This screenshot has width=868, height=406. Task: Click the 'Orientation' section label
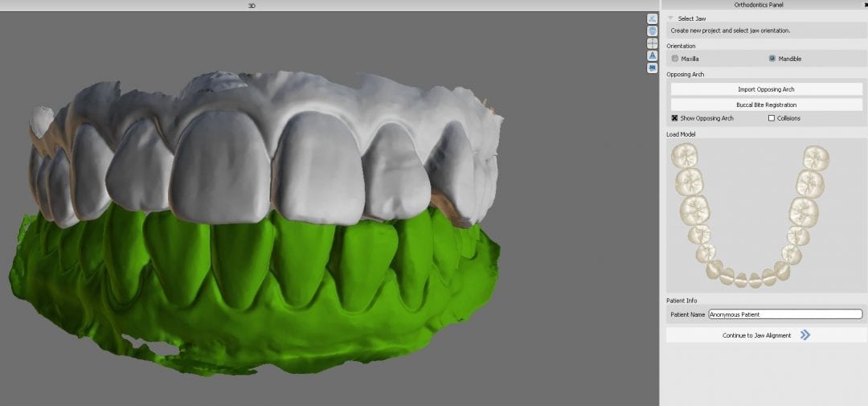(x=681, y=46)
